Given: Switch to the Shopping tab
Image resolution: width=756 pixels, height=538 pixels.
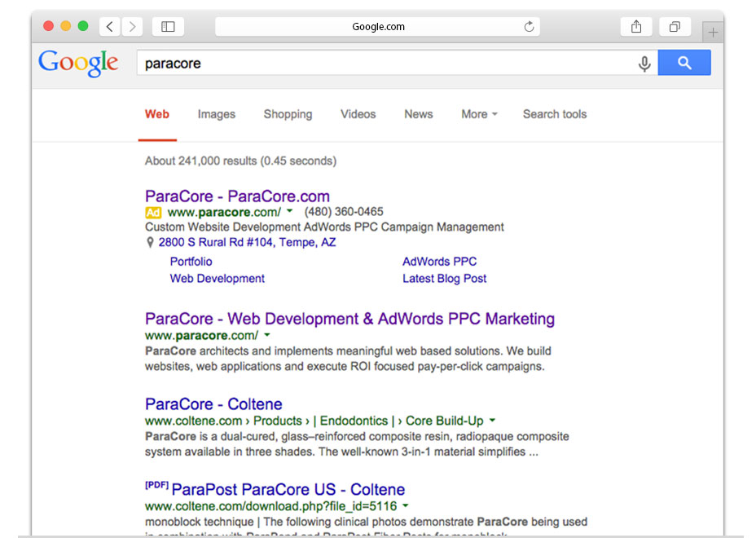Looking at the screenshot, I should [288, 114].
